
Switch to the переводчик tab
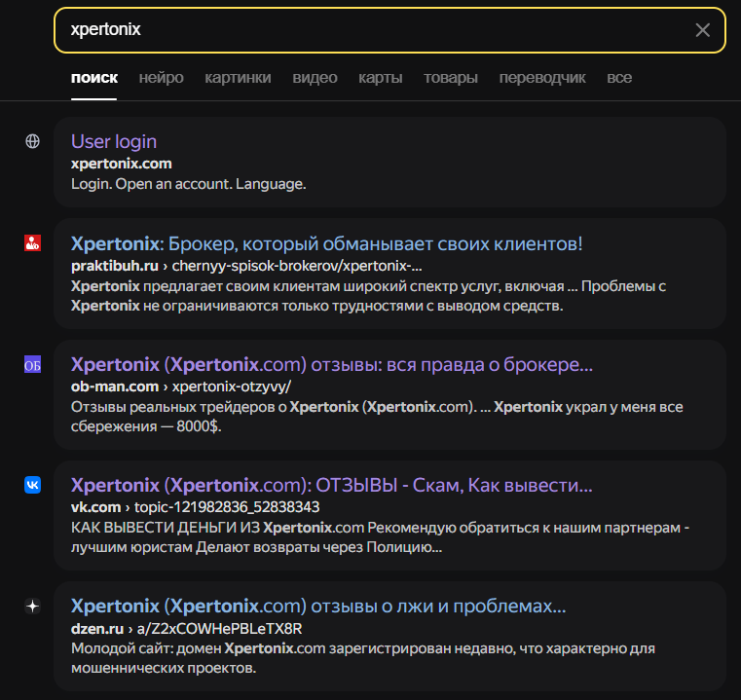[x=542, y=78]
